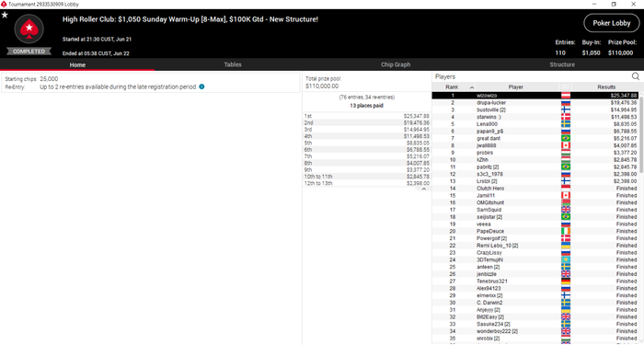The image size is (644, 345).
Task: Switch to the Home tab
Action: pyautogui.click(x=77, y=64)
